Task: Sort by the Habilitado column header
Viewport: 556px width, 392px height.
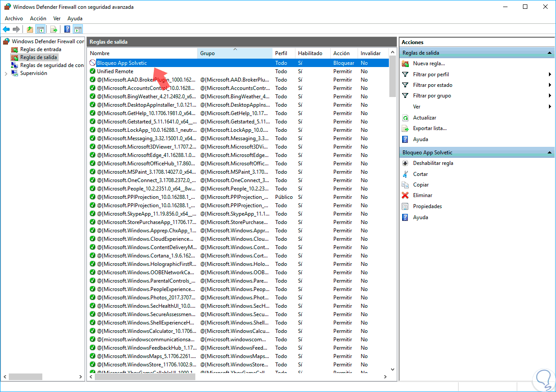Action: [x=313, y=53]
